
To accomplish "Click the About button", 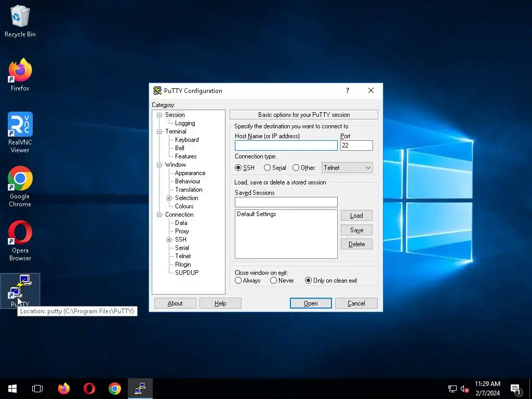I will [x=175, y=303].
